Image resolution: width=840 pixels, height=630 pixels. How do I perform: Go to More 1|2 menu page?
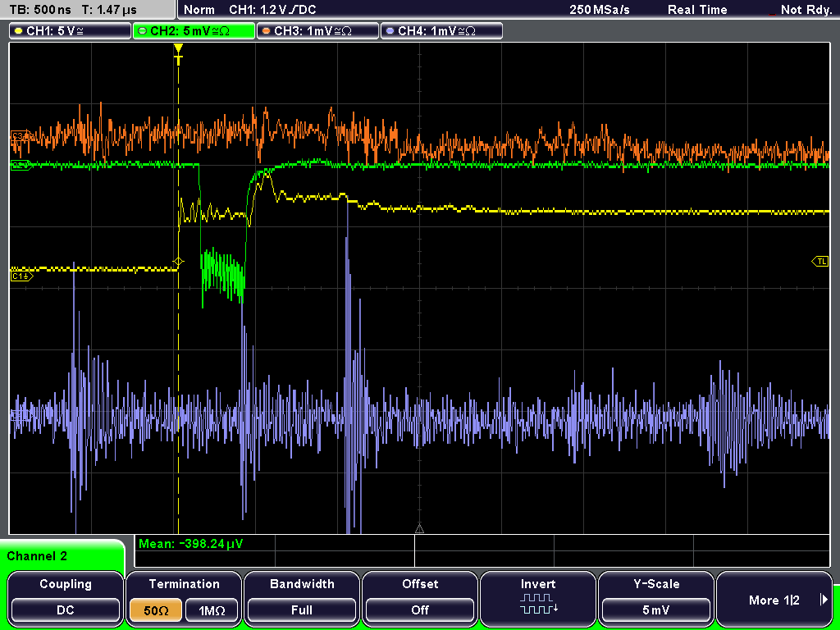pyautogui.click(x=774, y=598)
